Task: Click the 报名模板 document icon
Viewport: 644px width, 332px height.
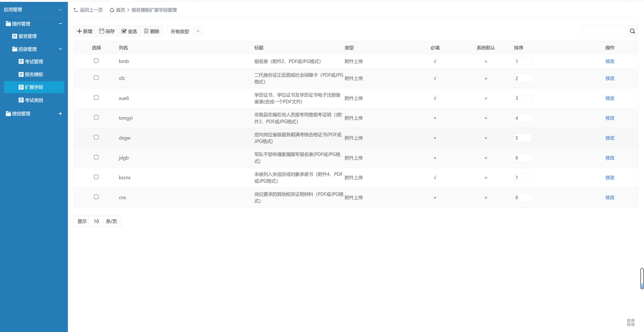Action: [x=21, y=74]
